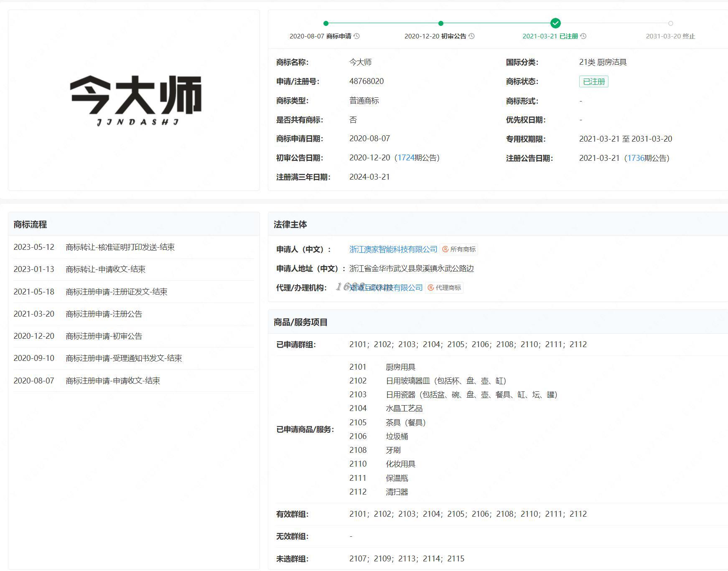Select the 2023-01-13 商标转让-申请收文 row
This screenshot has width=728, height=571.
point(134,269)
